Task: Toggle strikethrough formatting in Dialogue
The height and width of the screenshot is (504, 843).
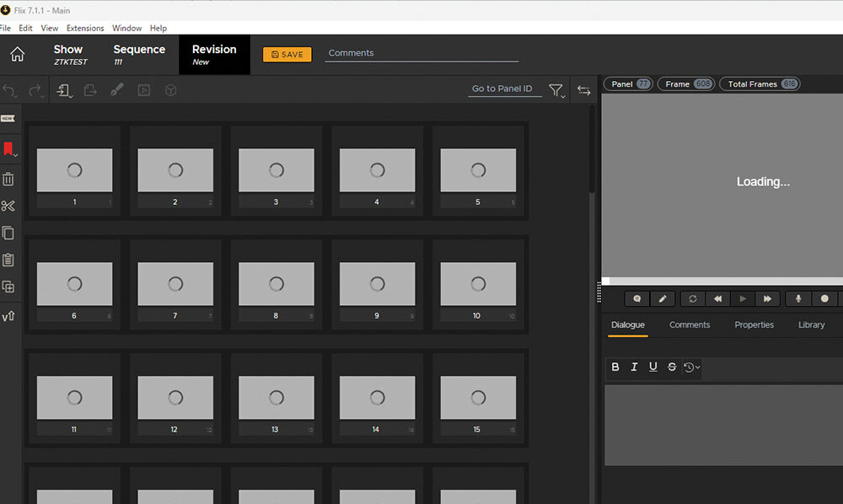Action: click(672, 367)
